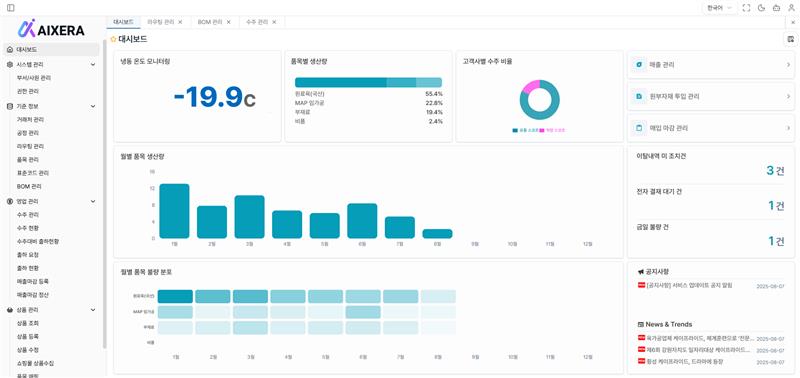Switch to the 라우팅 관리 tab
800x378 pixels.
click(161, 22)
